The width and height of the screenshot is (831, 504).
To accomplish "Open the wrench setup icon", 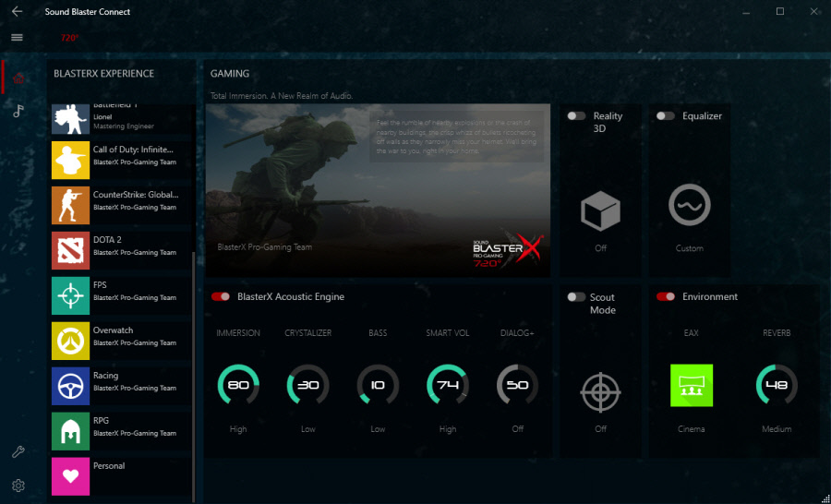I will 18,452.
